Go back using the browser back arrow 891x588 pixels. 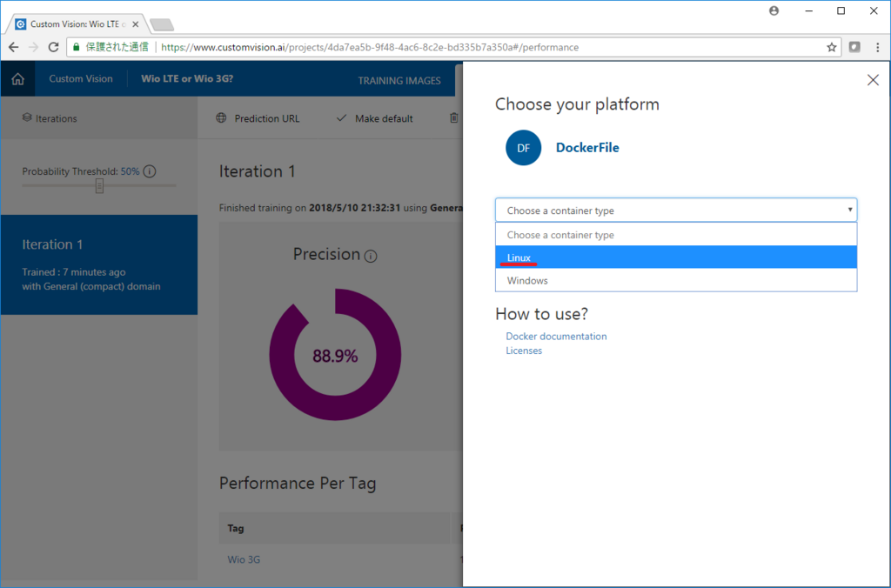(x=14, y=47)
